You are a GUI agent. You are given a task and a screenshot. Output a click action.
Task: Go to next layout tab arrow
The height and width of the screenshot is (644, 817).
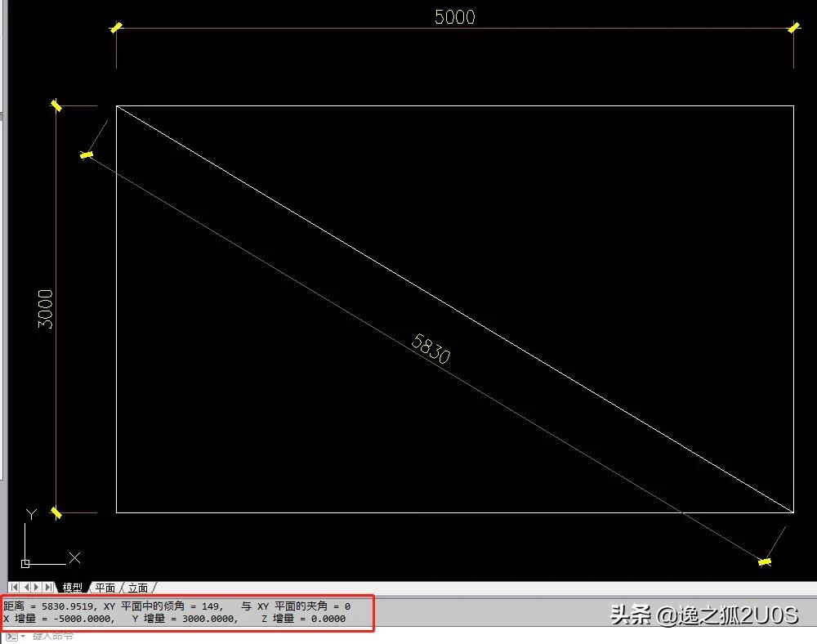click(x=37, y=588)
